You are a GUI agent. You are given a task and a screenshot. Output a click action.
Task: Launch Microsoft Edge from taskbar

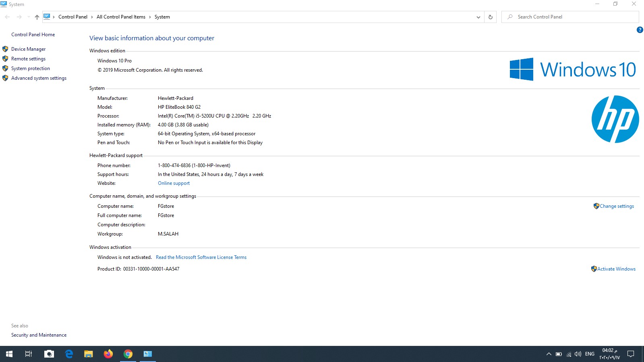pos(69,354)
